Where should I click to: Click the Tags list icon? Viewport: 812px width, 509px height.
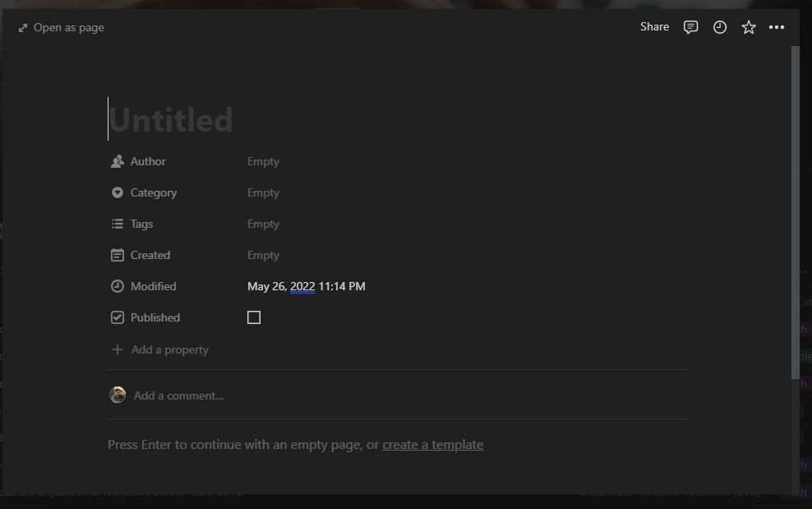118,224
